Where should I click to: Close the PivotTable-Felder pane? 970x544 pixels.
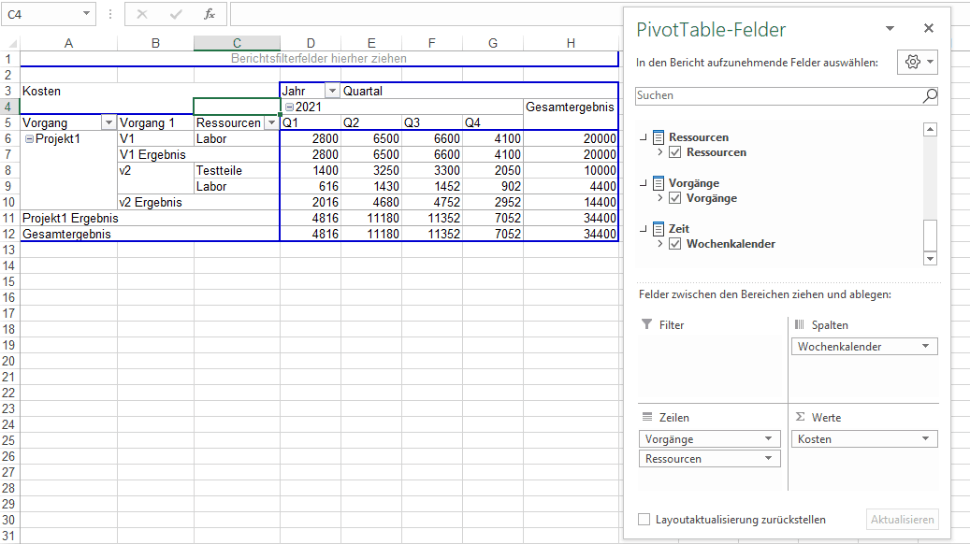pos(929,28)
